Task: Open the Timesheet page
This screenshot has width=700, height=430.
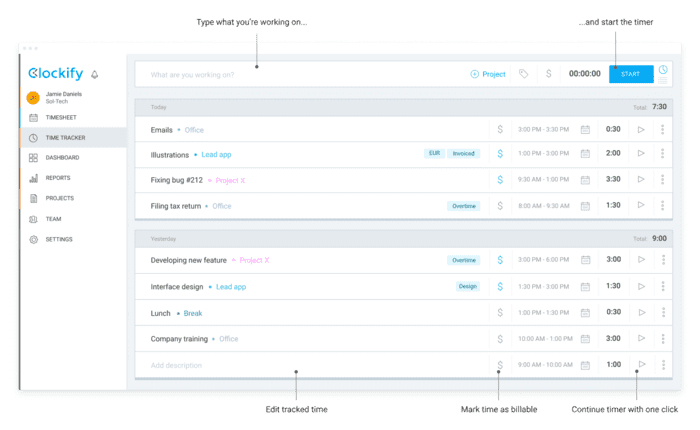Action: 61,117
